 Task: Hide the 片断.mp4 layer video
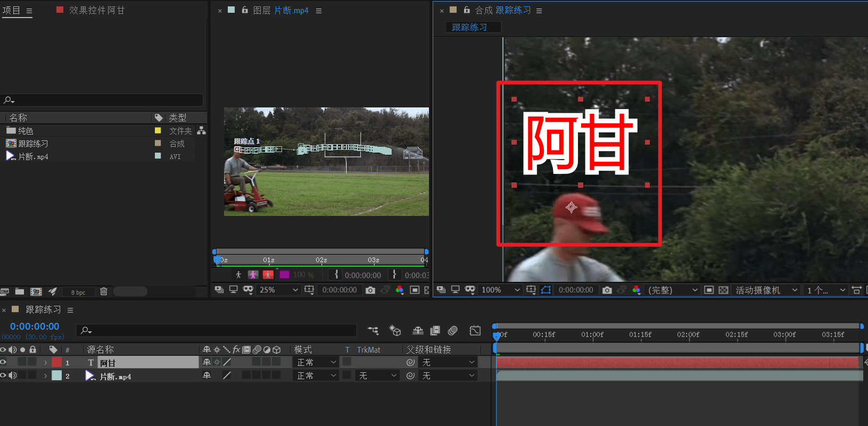tap(3, 375)
